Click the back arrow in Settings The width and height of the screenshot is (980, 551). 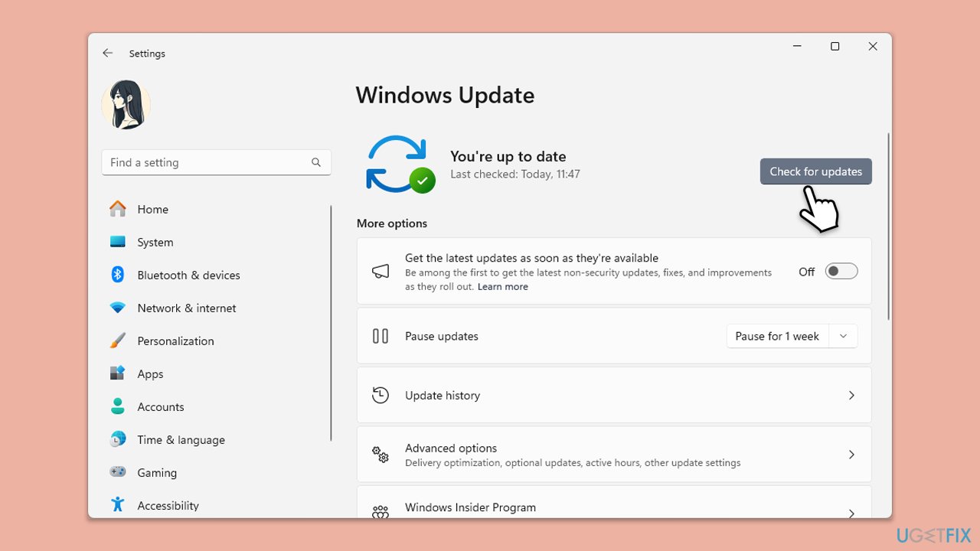click(107, 53)
